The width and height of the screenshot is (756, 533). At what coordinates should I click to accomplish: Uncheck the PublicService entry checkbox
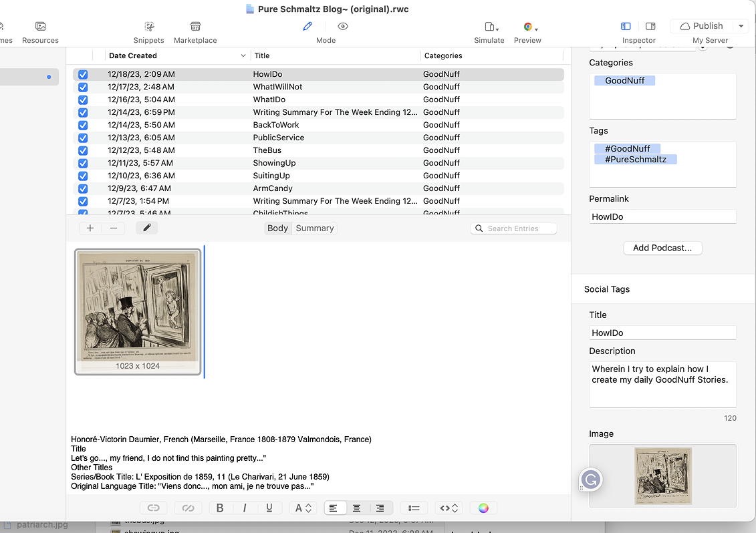(83, 138)
